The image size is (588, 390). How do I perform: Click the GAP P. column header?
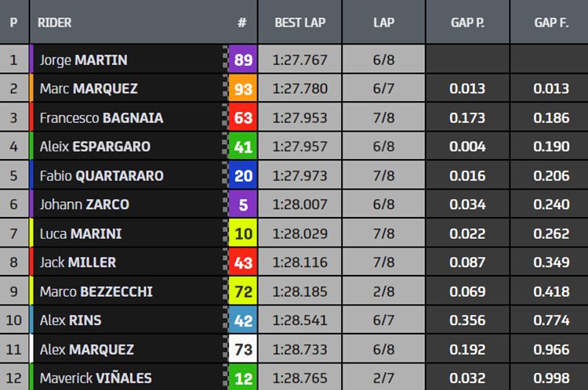tap(467, 22)
